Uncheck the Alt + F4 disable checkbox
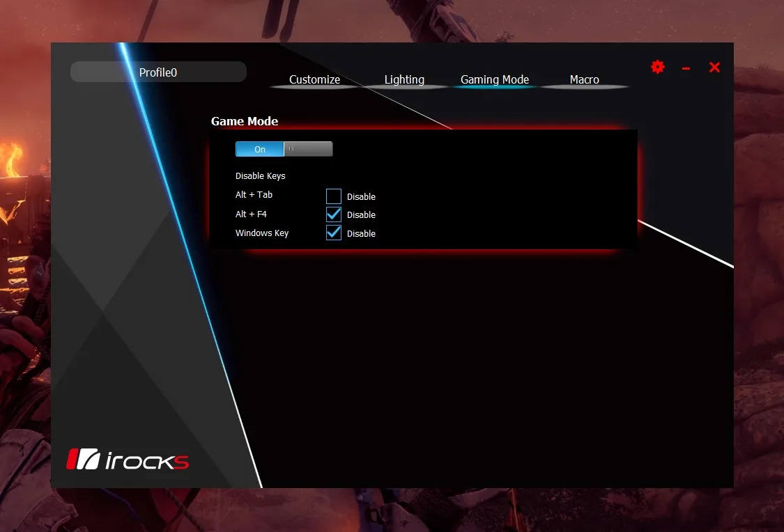This screenshot has height=532, width=784. point(334,214)
